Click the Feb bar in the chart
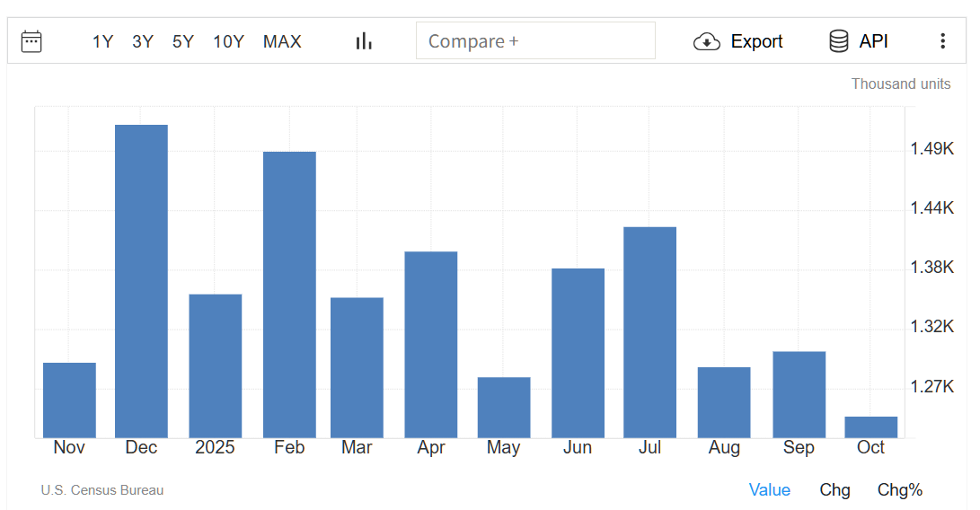The width and height of the screenshot is (980, 510). (289, 295)
